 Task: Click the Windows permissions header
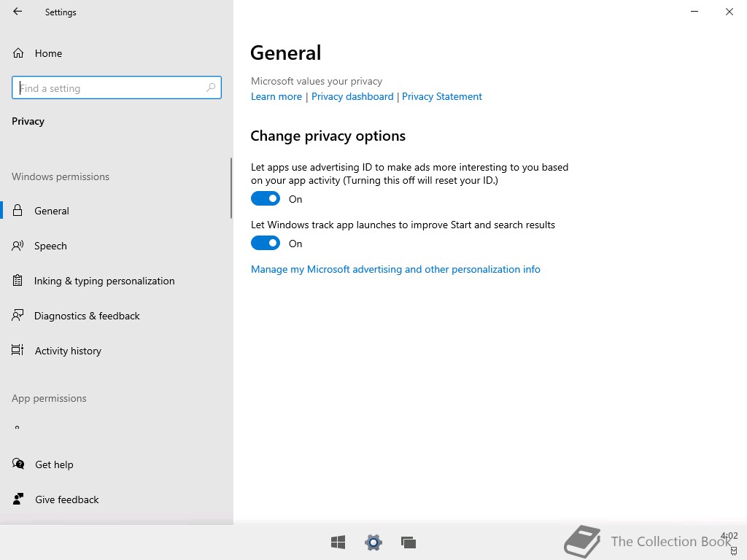pyautogui.click(x=61, y=176)
